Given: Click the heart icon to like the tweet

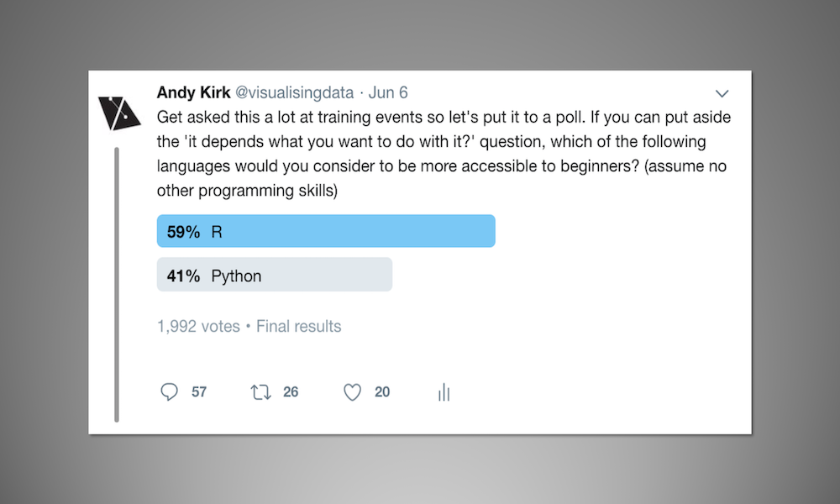Looking at the screenshot, I should click(x=352, y=391).
